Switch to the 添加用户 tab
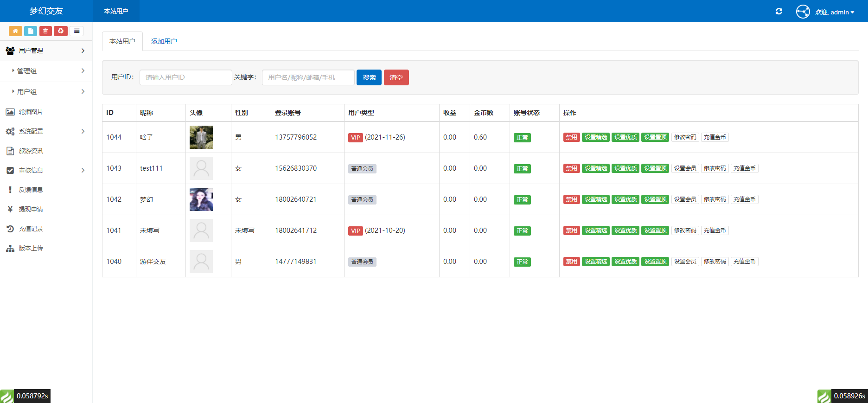Screen dimensions: 868x403 tap(164, 41)
